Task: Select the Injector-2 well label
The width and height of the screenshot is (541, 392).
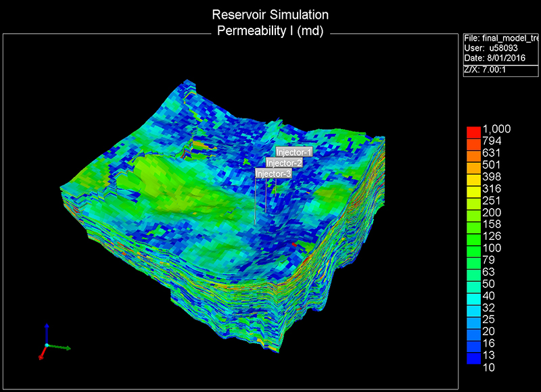Action: pyautogui.click(x=283, y=163)
